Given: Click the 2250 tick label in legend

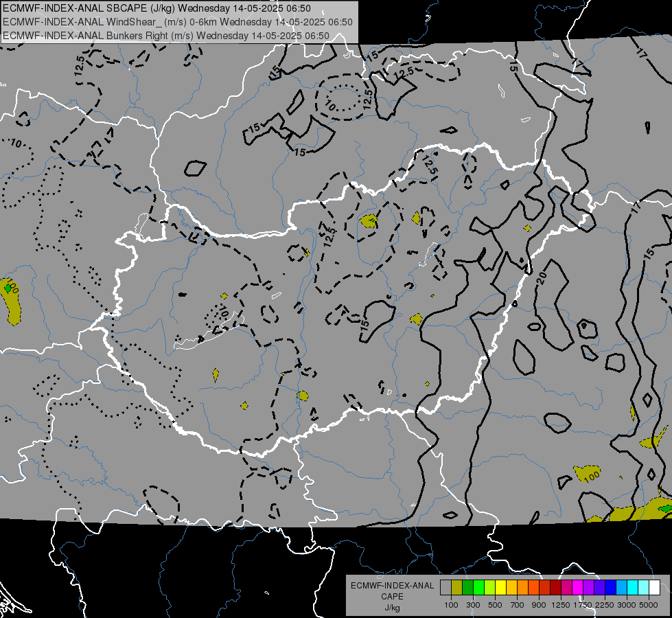Looking at the screenshot, I should click(605, 605).
